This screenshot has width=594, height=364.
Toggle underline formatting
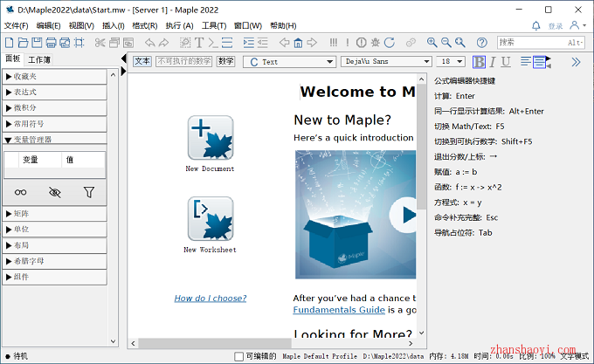point(506,62)
